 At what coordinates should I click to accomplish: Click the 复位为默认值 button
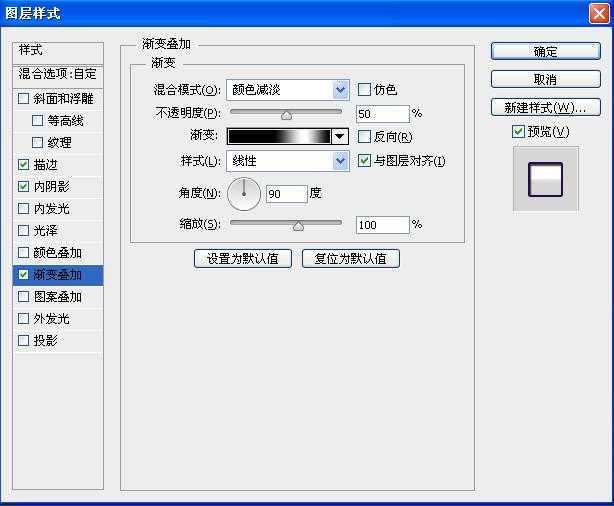click(351, 258)
